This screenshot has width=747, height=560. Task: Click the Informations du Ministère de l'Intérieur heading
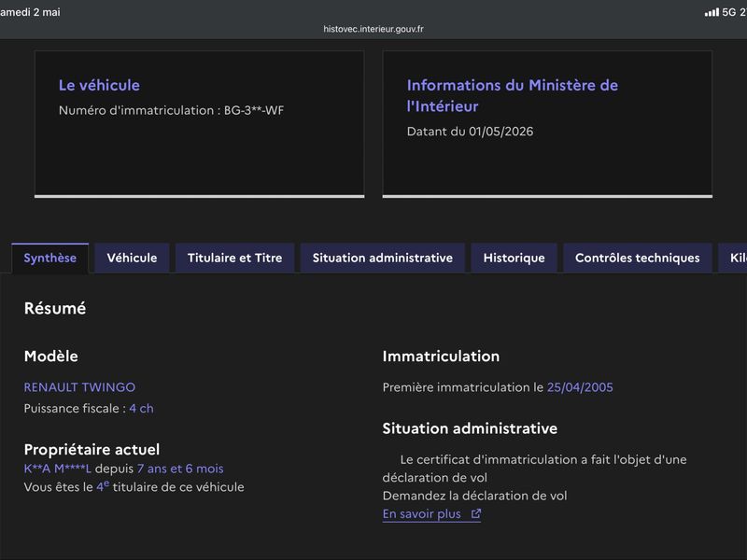[x=513, y=96]
